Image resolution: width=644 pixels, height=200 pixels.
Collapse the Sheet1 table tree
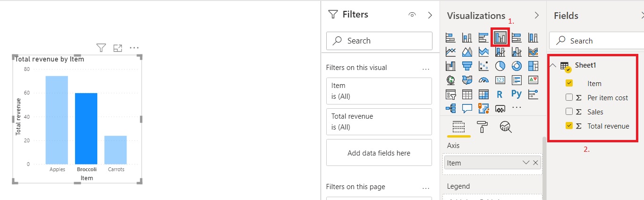click(x=553, y=66)
